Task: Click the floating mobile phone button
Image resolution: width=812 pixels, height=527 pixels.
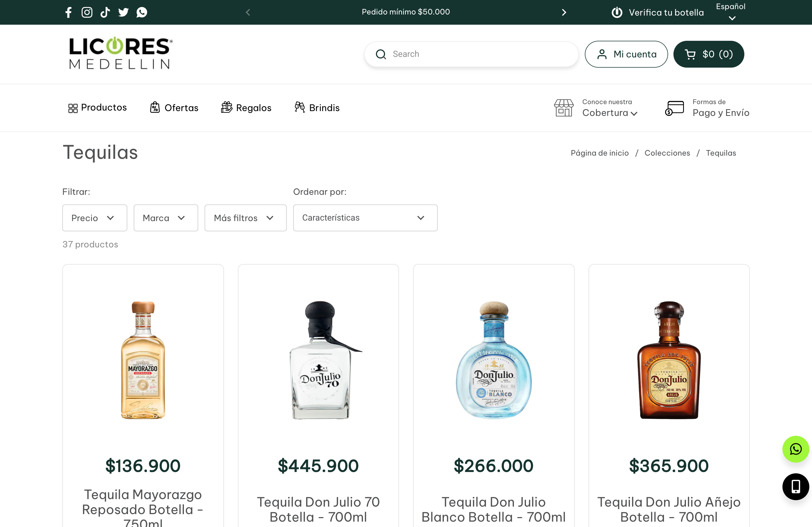Action: click(x=796, y=486)
